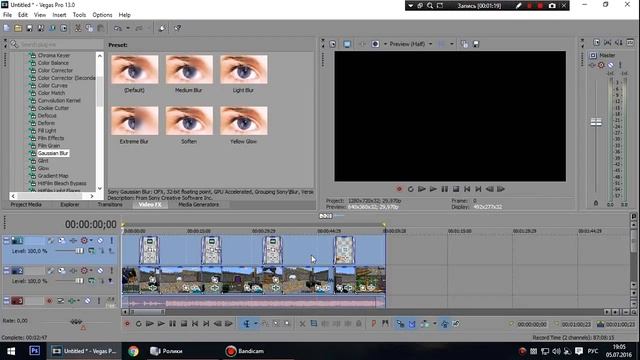Open Photoshop from the Windows taskbar
640x360 pixels.
(35, 351)
